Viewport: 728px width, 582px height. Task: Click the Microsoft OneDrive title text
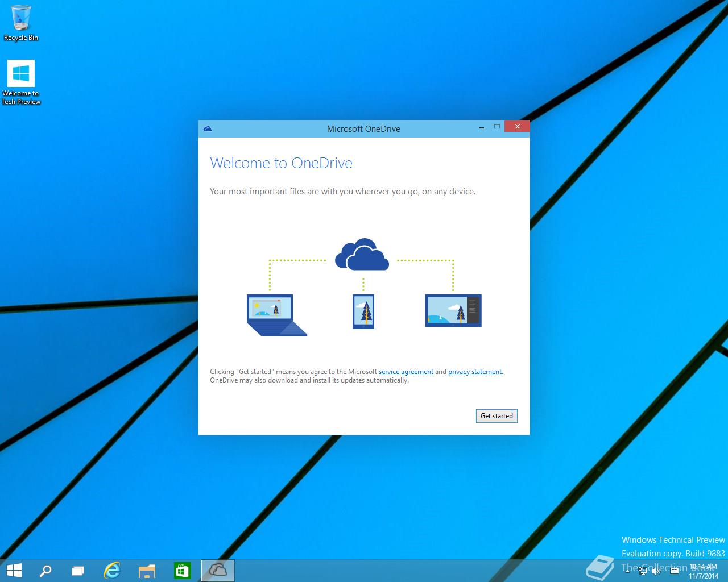[363, 129]
